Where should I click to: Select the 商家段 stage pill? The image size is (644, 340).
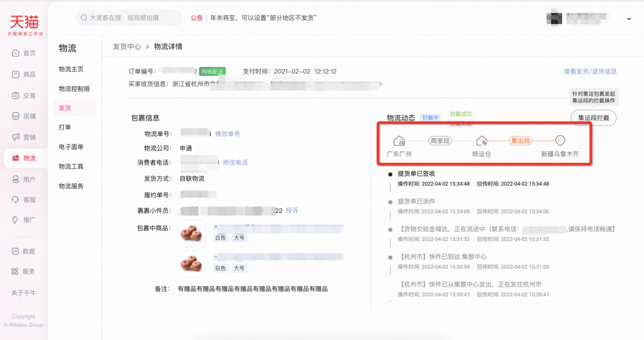pyautogui.click(x=440, y=141)
